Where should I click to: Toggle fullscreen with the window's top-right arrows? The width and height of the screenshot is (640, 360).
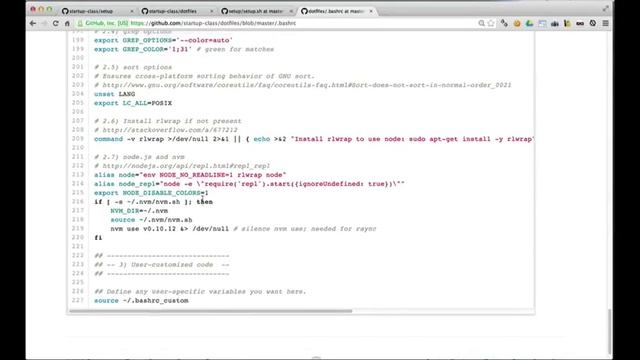pos(606,9)
